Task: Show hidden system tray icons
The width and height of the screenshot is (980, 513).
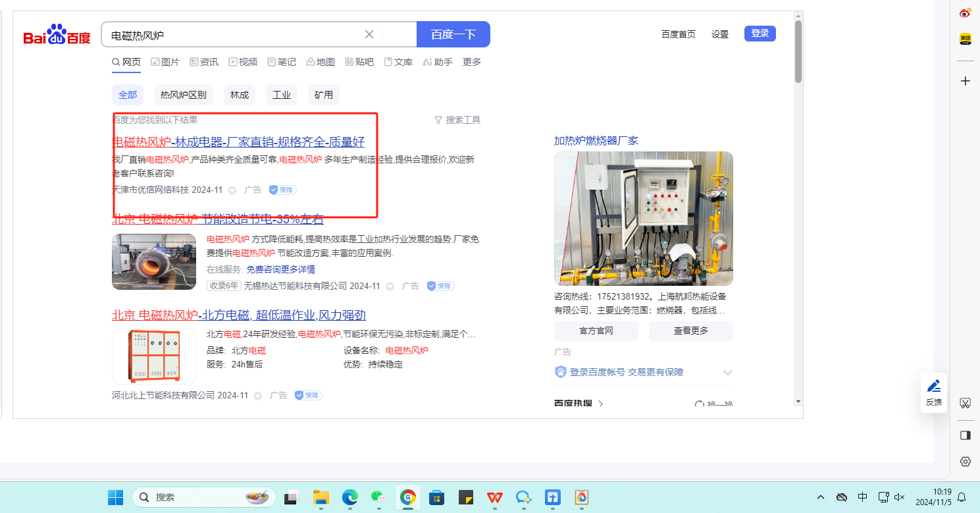Action: click(821, 497)
